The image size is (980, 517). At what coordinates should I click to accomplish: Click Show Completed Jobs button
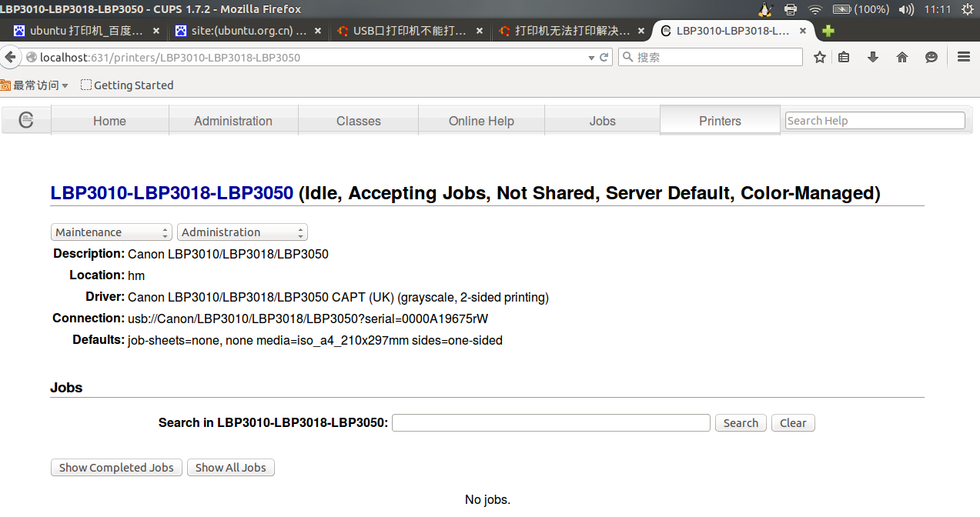click(x=116, y=467)
